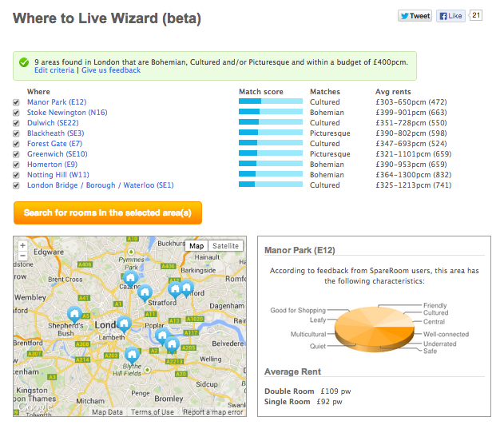Click the Double Room £109 pw text
This screenshot has height=425, width=504.
(x=308, y=391)
